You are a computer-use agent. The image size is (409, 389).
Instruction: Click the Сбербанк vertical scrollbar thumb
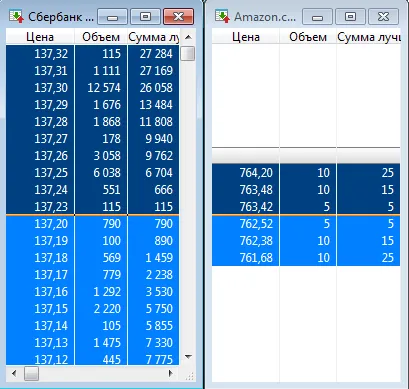point(188,53)
